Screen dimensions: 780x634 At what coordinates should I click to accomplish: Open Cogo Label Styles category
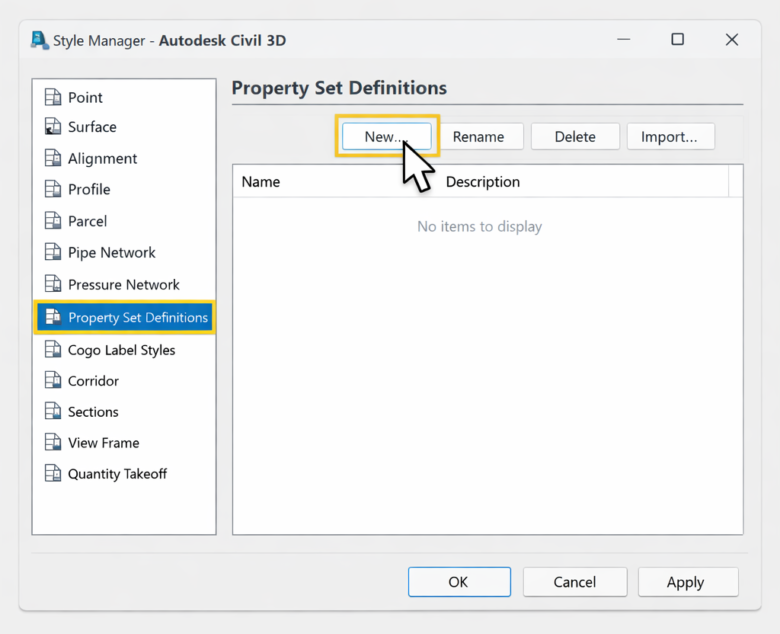coord(124,350)
